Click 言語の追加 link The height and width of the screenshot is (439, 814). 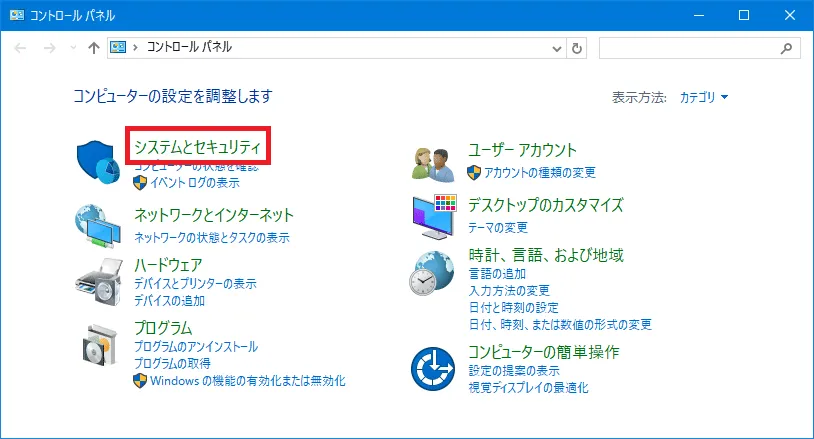(497, 273)
